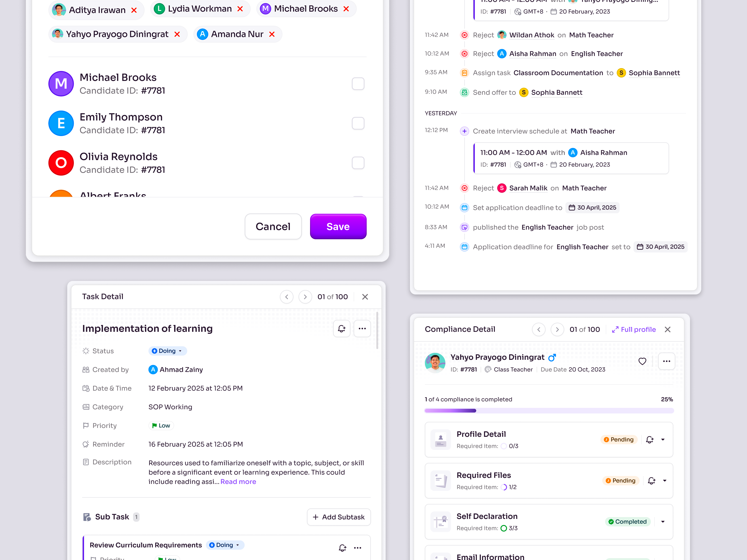The image size is (747, 560).
Task: Check the checkbox next to Olivia Reynolds
Action: click(358, 163)
